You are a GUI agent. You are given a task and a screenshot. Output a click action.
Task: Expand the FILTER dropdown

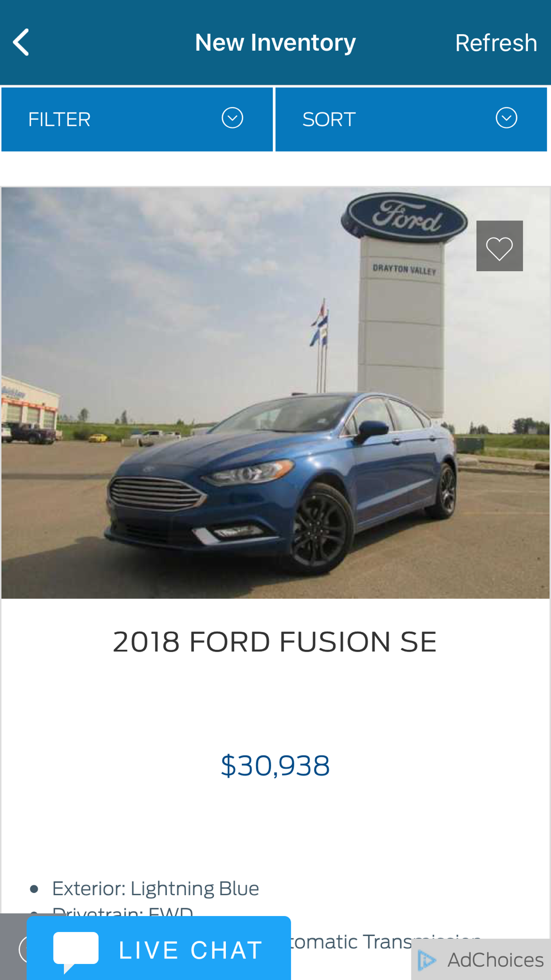(137, 119)
